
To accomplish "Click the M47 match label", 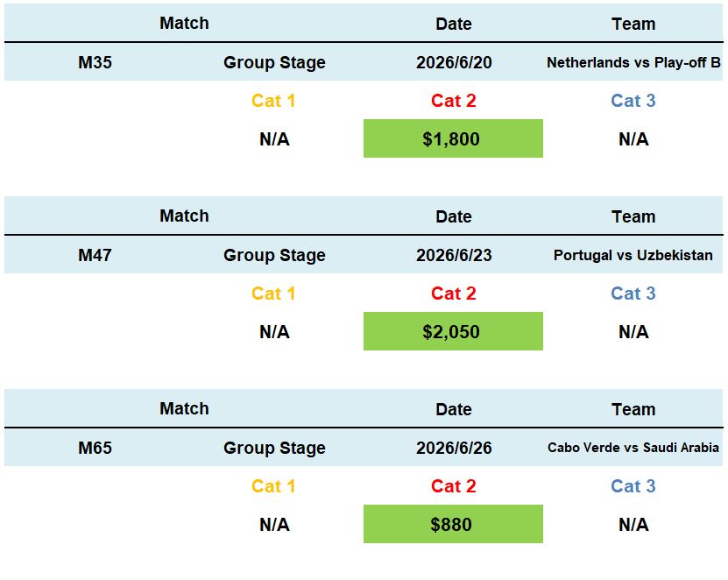I will click(x=95, y=255).
